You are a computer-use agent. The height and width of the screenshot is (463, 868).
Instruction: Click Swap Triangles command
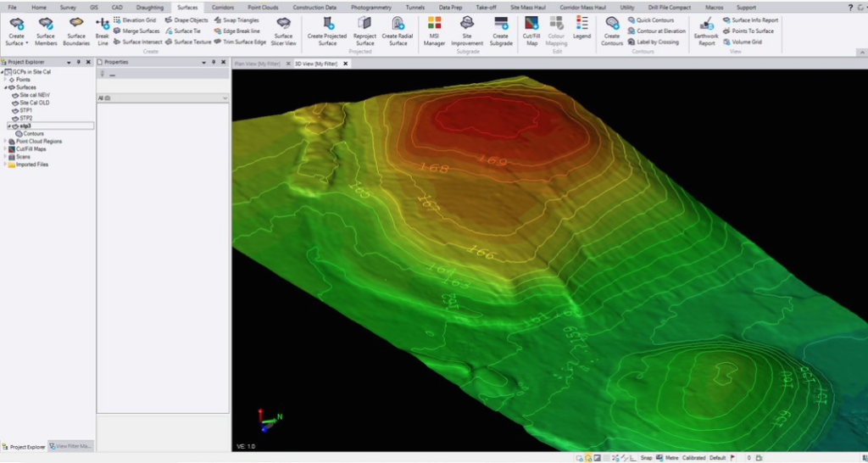[x=236, y=20]
